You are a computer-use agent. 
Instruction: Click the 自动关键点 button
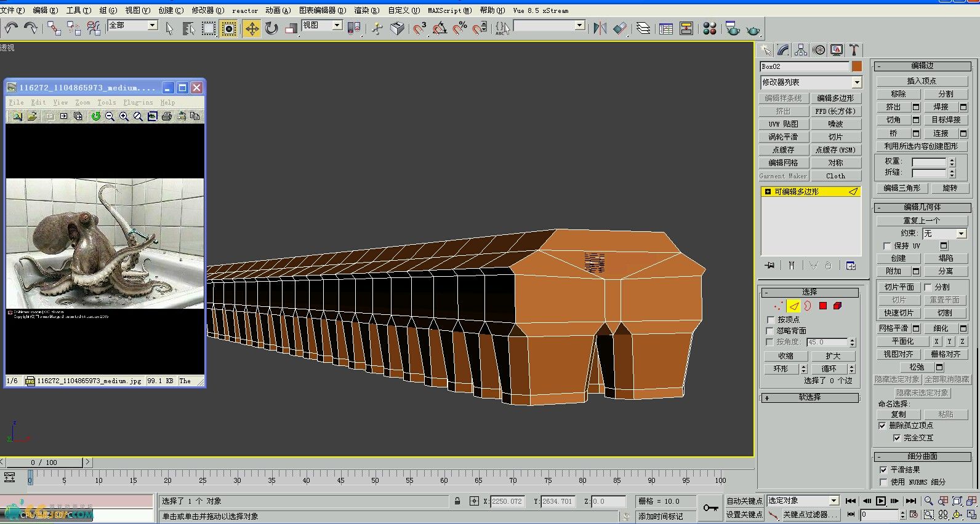(744, 501)
